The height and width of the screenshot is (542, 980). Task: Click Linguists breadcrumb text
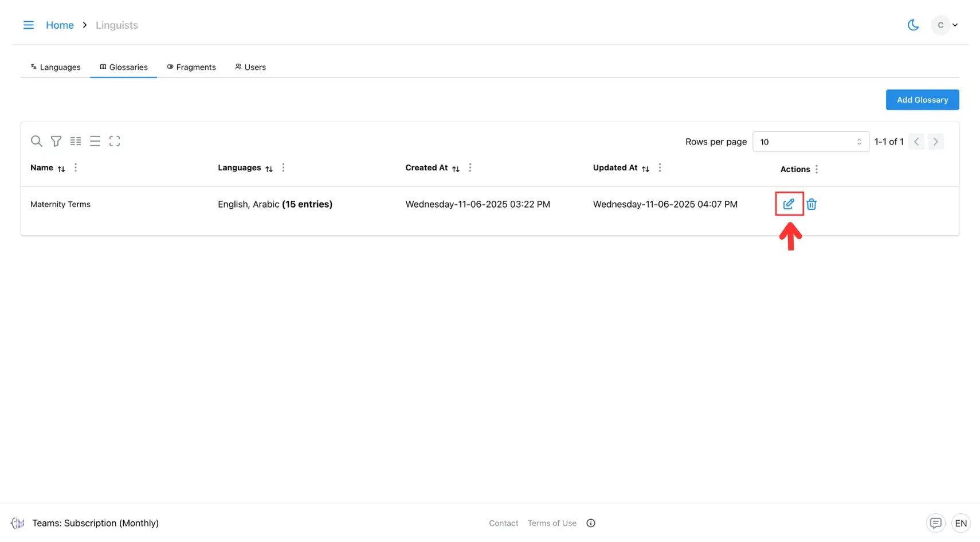[117, 25]
